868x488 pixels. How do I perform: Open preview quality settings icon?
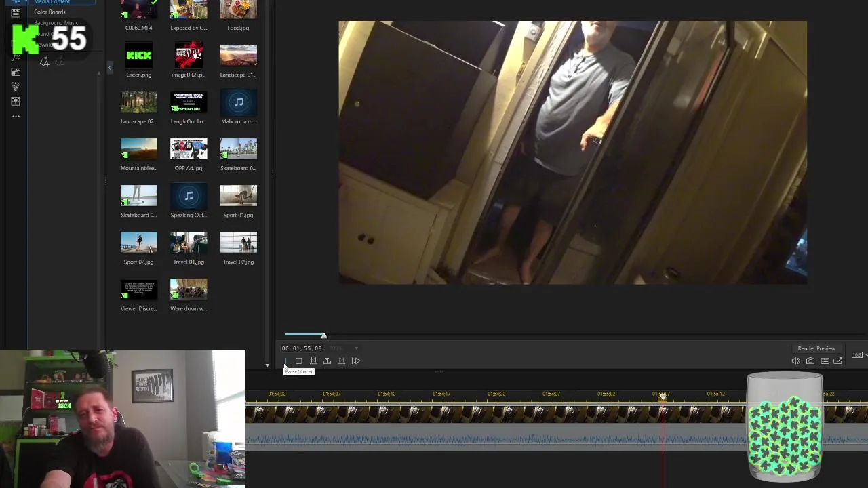pyautogui.click(x=825, y=361)
